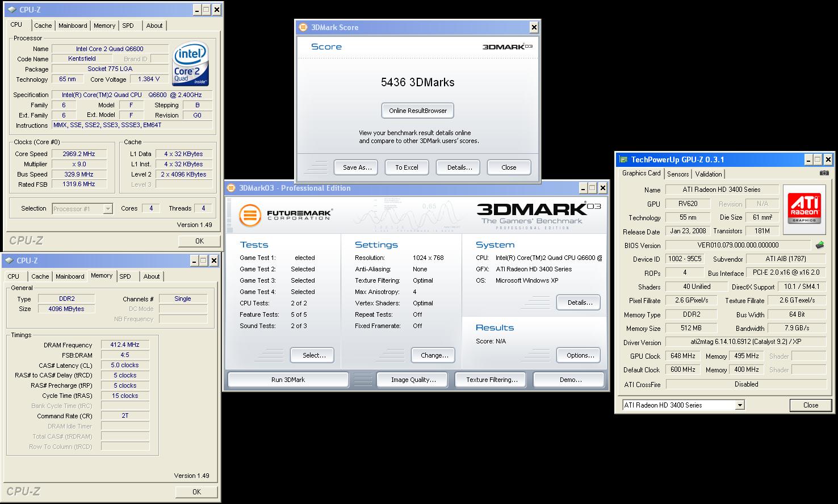Viewport: 838px width, 504px height.
Task: Open Details... in 3DMark Score window
Action: tap(458, 167)
